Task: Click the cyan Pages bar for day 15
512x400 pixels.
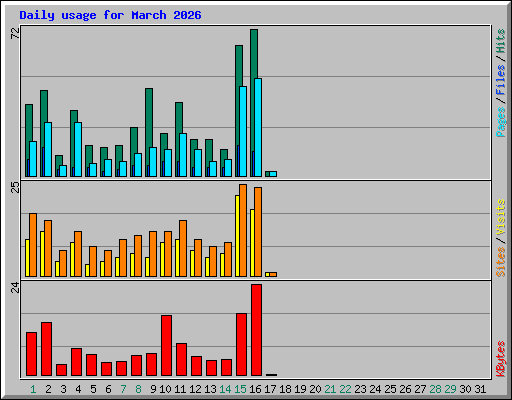Action: 243,131
